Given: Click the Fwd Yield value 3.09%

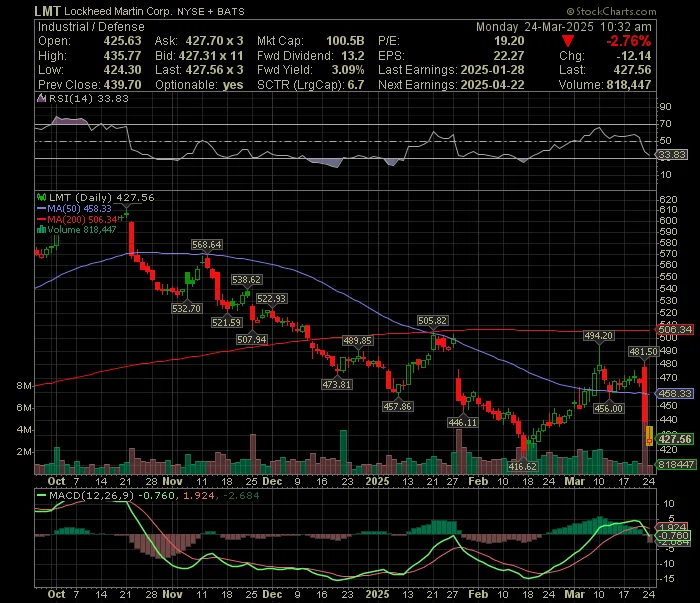Looking at the screenshot, I should (348, 70).
